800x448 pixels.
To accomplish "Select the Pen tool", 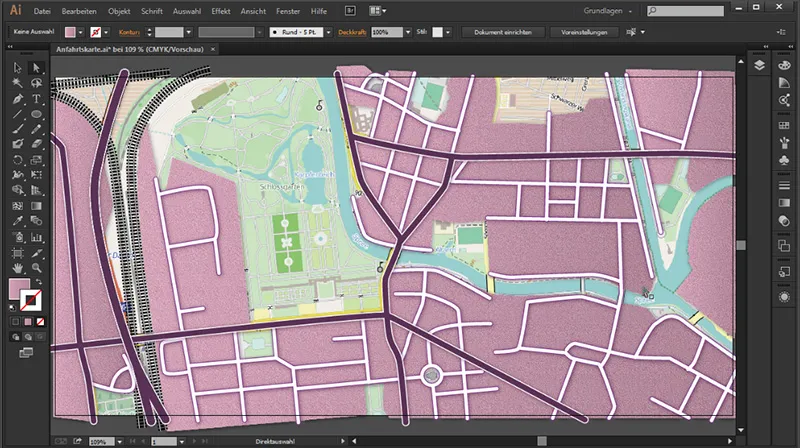I will (17, 98).
